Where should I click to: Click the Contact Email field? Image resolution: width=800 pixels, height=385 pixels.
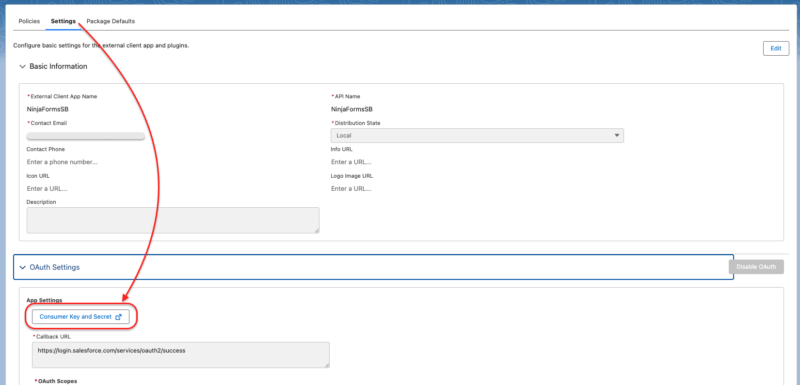(x=86, y=136)
